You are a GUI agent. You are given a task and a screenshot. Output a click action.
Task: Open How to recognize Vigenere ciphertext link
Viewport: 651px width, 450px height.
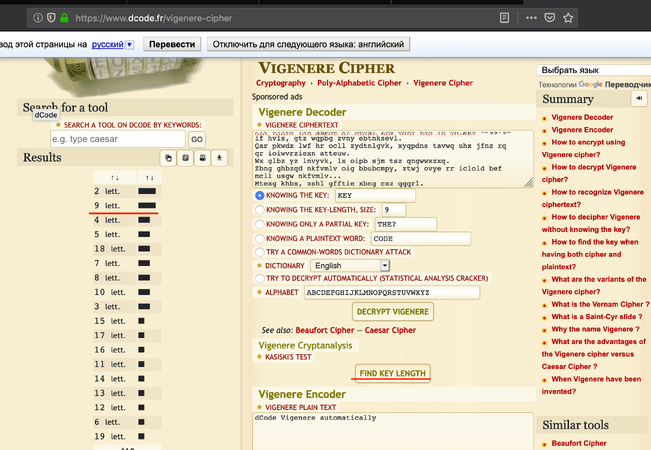pos(592,198)
